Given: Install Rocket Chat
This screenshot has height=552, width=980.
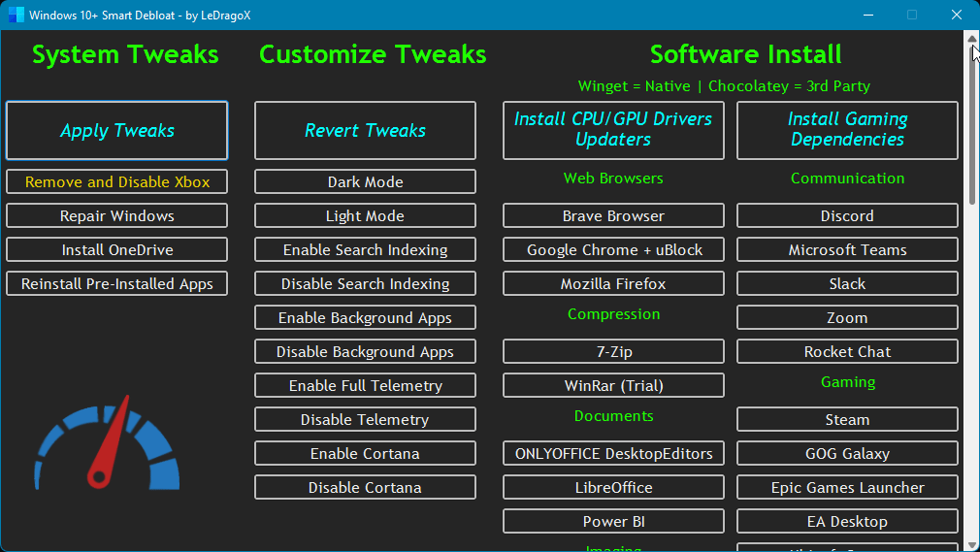Looking at the screenshot, I should coord(847,351).
